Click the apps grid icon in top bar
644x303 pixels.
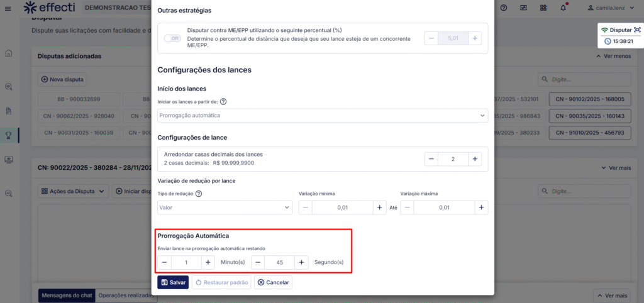tap(543, 8)
